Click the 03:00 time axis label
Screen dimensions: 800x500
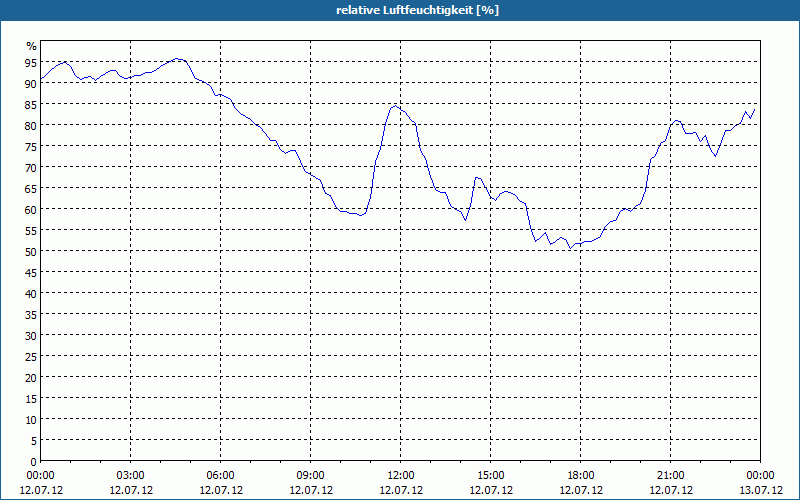pos(131,476)
